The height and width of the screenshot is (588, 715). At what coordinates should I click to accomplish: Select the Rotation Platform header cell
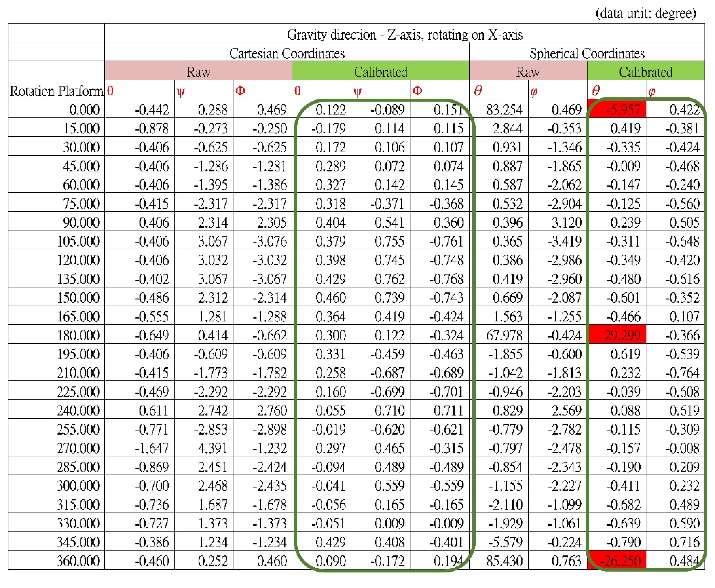(x=56, y=91)
